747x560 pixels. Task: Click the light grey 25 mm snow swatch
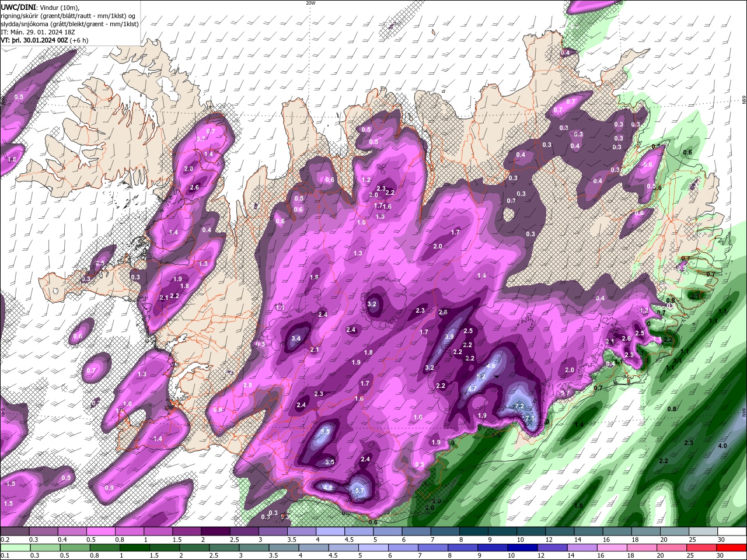click(704, 531)
